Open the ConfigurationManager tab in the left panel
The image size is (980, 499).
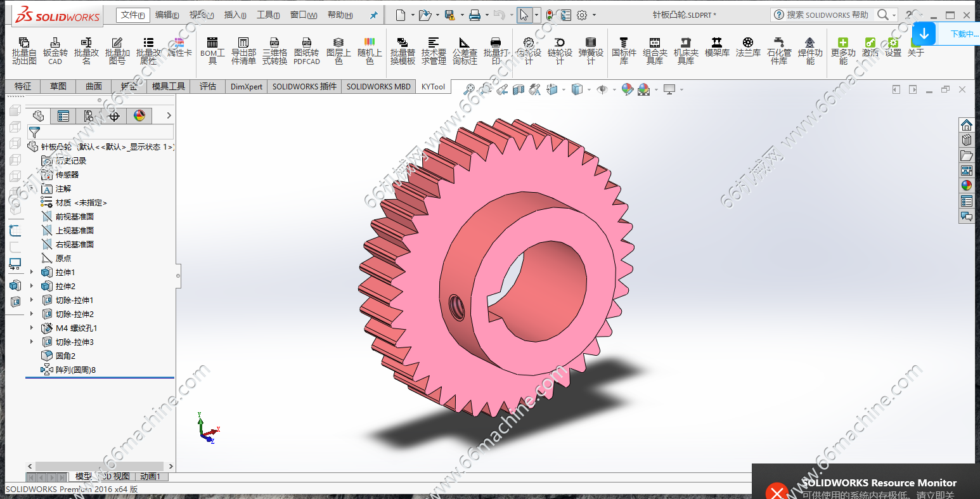89,115
